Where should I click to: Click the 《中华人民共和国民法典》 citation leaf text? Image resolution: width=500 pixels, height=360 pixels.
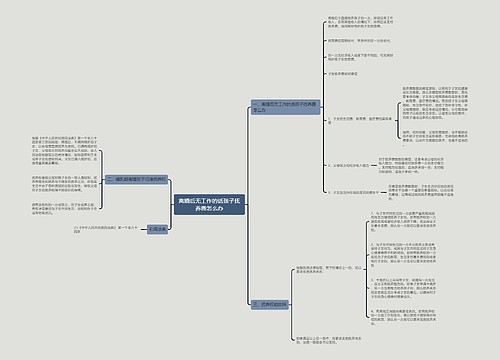click(x=105, y=229)
